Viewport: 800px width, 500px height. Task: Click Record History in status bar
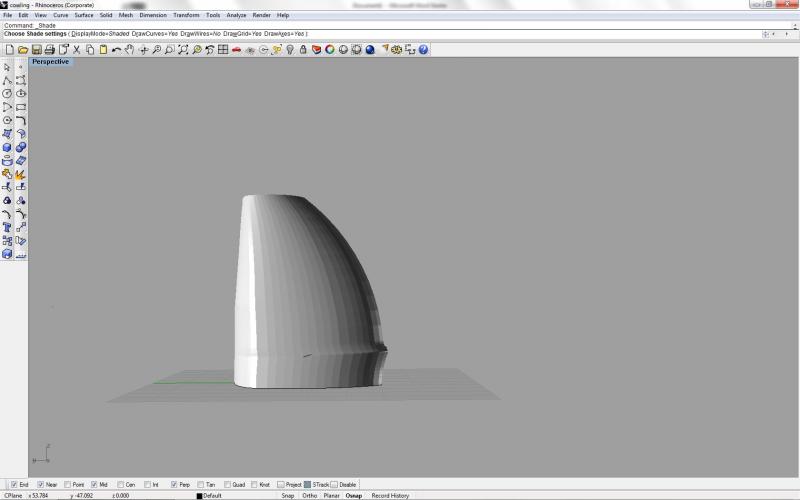(390, 495)
